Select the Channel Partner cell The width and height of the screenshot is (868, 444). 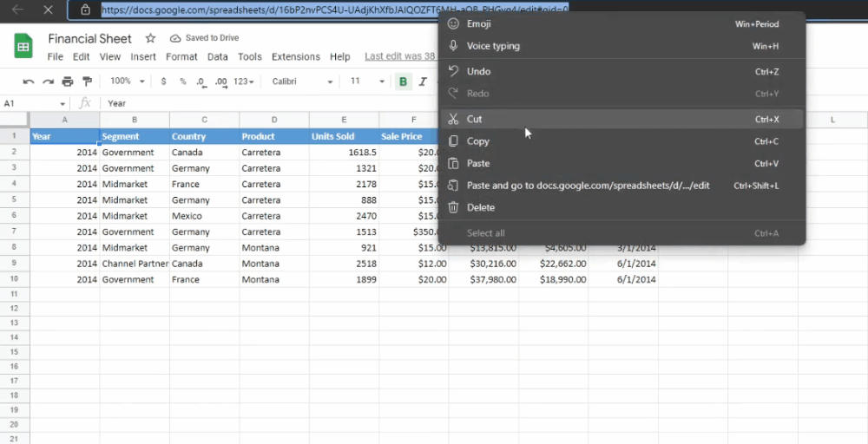click(135, 264)
